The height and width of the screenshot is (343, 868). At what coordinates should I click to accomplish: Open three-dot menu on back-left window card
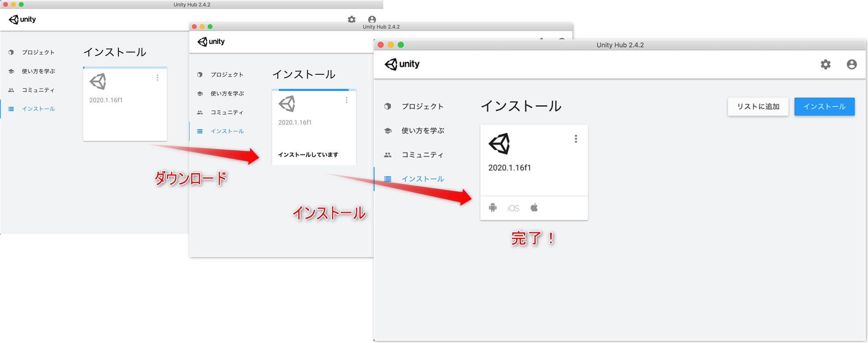158,77
